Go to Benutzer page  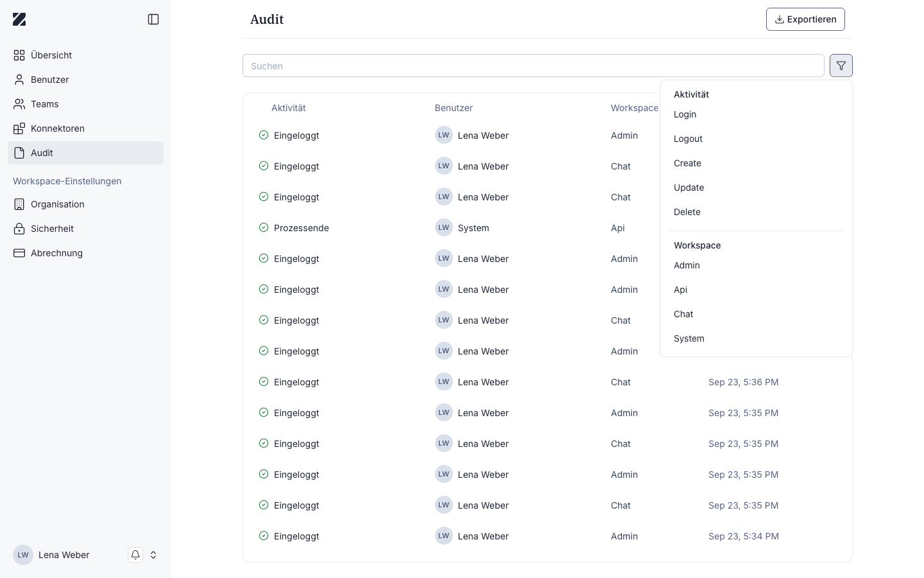pos(85,80)
